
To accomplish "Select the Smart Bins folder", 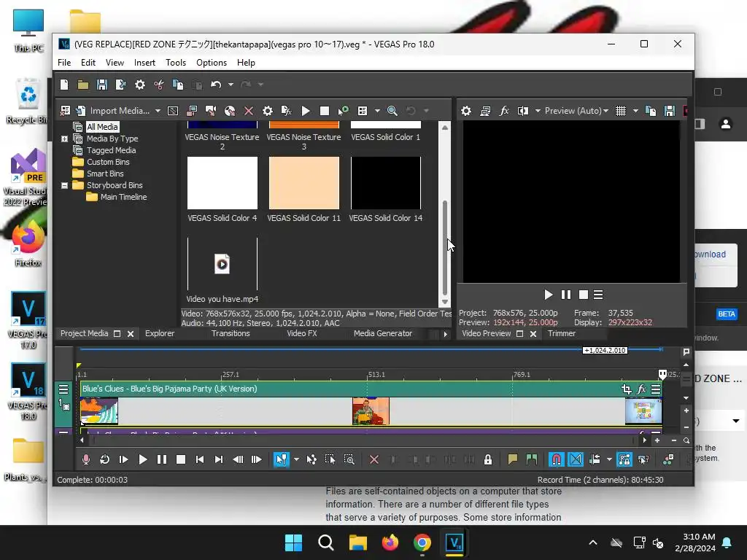I will (x=105, y=174).
